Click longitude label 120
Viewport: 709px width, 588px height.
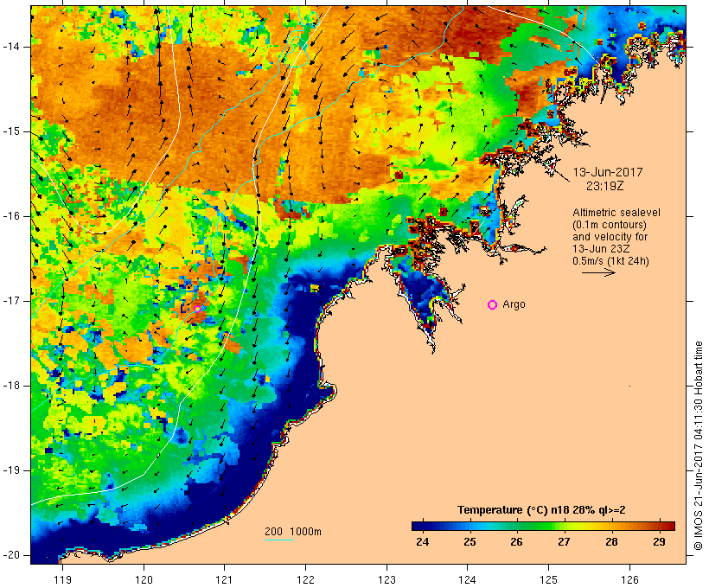click(x=144, y=579)
